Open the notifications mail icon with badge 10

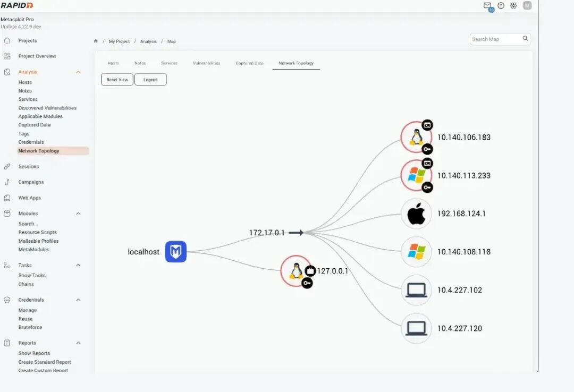[x=487, y=6]
